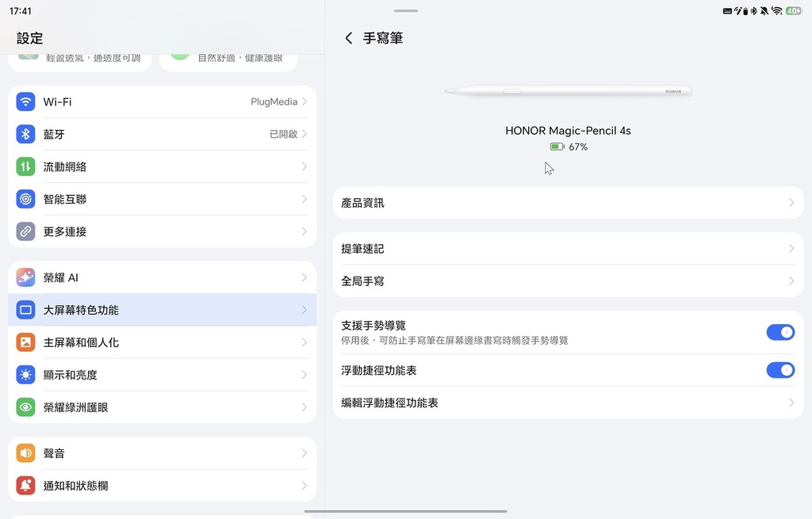This screenshot has width=812, height=519.
Task: Tap the 榮耀 AI sparkle icon
Action: pos(25,277)
